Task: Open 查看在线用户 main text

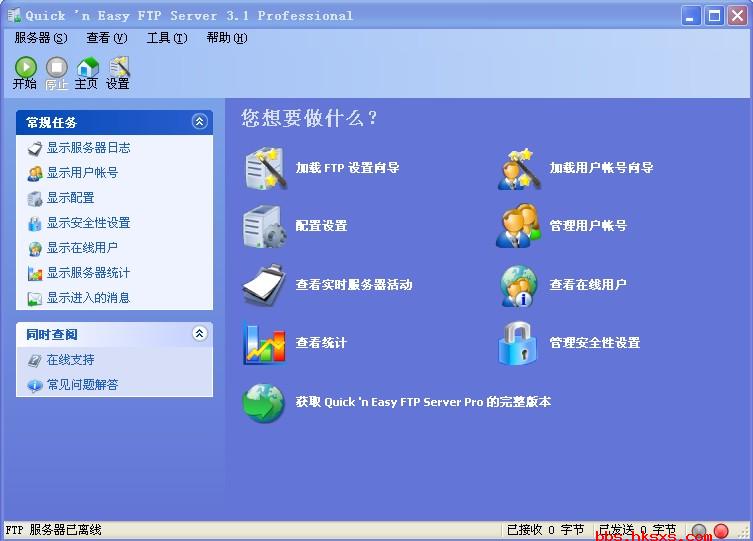Action: point(588,285)
